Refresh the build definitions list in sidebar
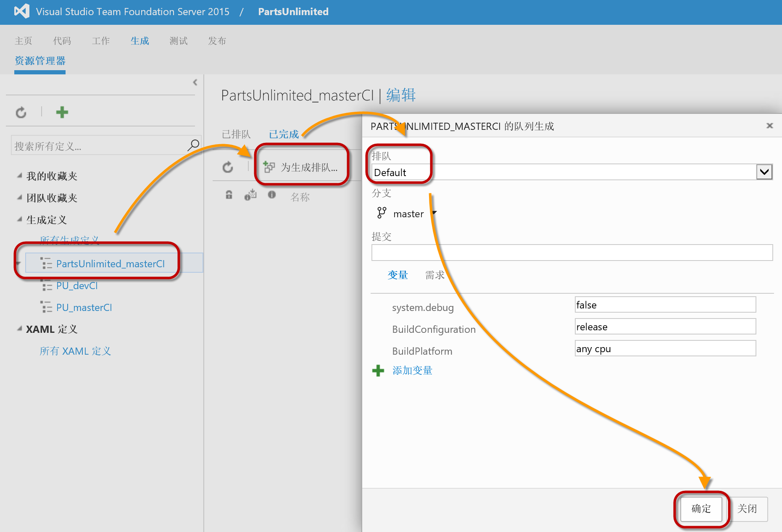The height and width of the screenshot is (532, 782). [x=21, y=112]
